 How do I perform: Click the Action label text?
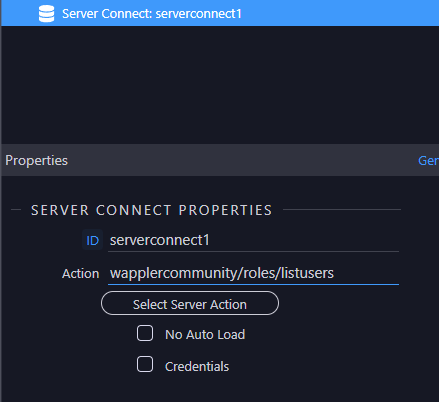tap(81, 274)
